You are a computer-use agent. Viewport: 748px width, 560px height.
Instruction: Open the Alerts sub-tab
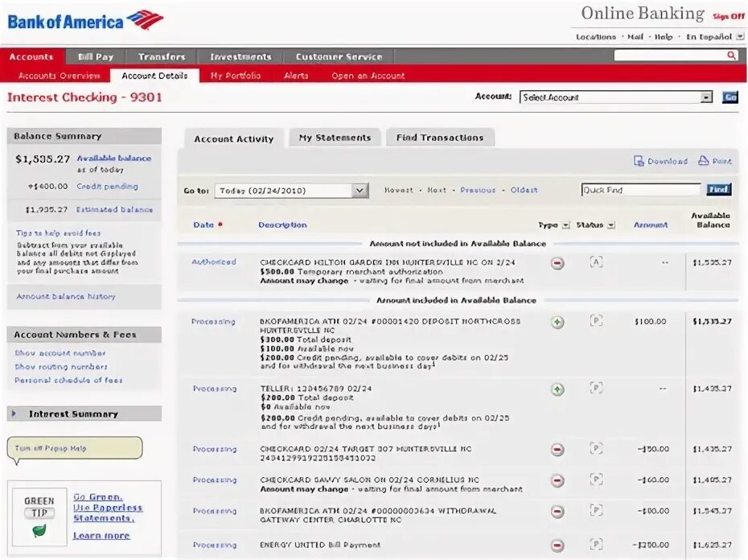(296, 76)
